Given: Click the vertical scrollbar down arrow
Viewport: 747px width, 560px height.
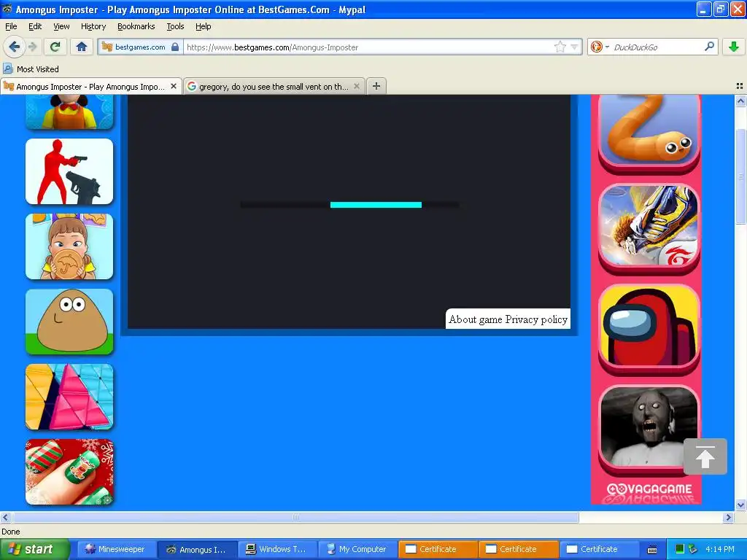Looking at the screenshot, I should [x=740, y=505].
